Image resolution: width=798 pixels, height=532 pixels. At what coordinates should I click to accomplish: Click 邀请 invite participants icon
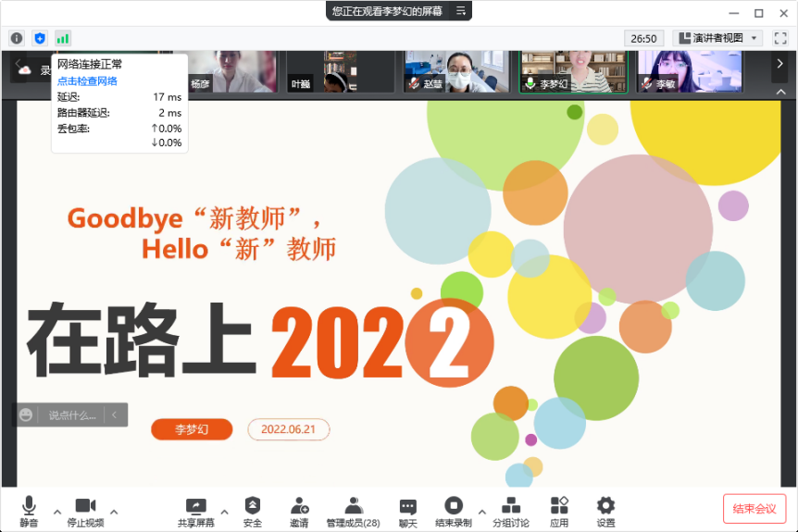pyautogui.click(x=299, y=511)
